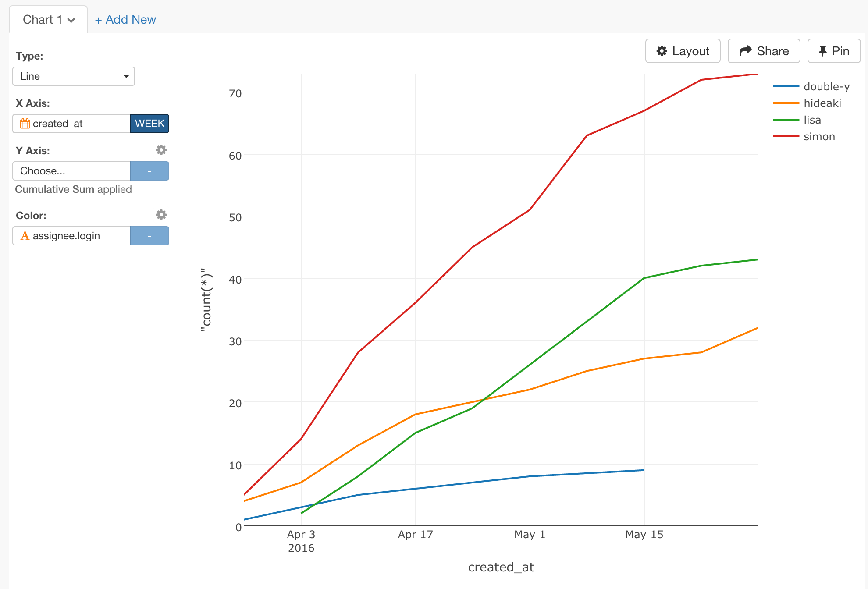Click the '-' aggregation icon on the Color field
Screen dimensions: 868x589
149,236
